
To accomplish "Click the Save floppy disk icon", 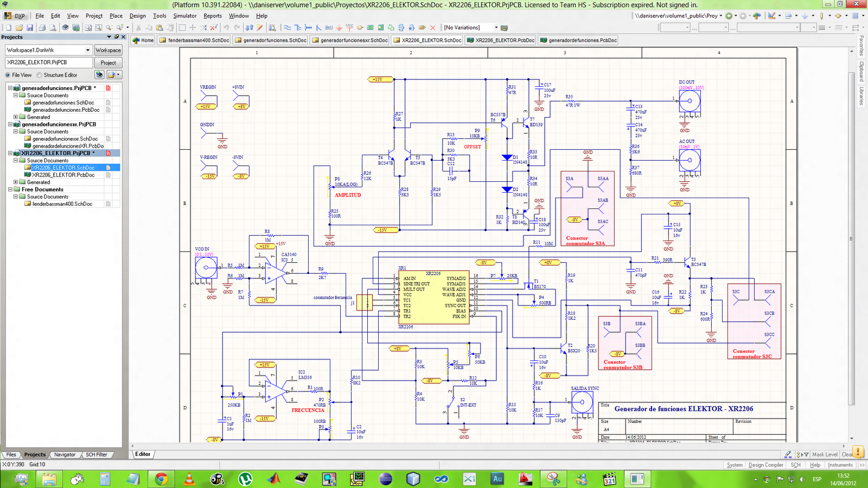I will [30, 28].
